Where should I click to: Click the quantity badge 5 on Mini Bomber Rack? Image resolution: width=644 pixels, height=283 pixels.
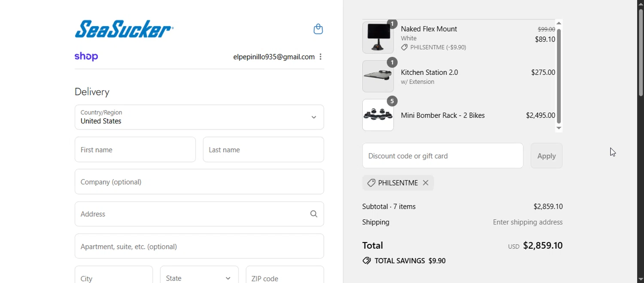click(392, 101)
